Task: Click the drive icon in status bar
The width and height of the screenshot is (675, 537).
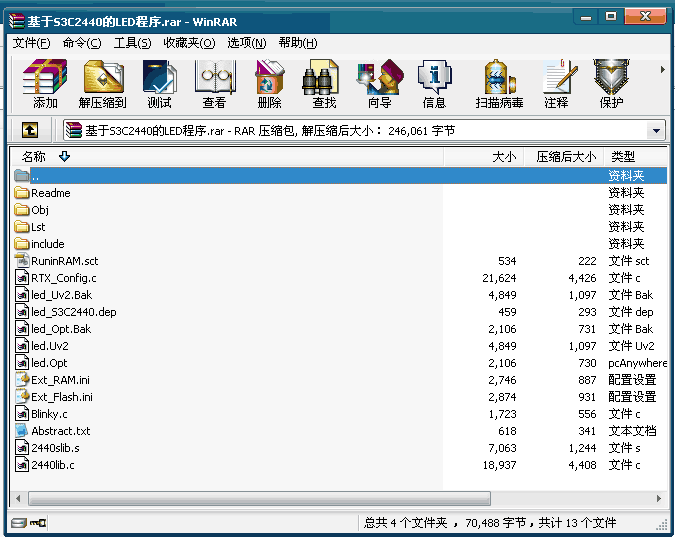Action: coord(19,523)
